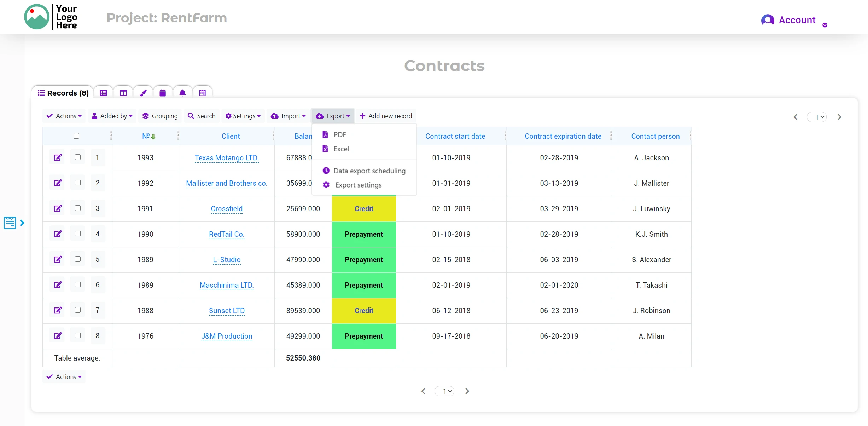Open the clipboard report tab

(202, 93)
